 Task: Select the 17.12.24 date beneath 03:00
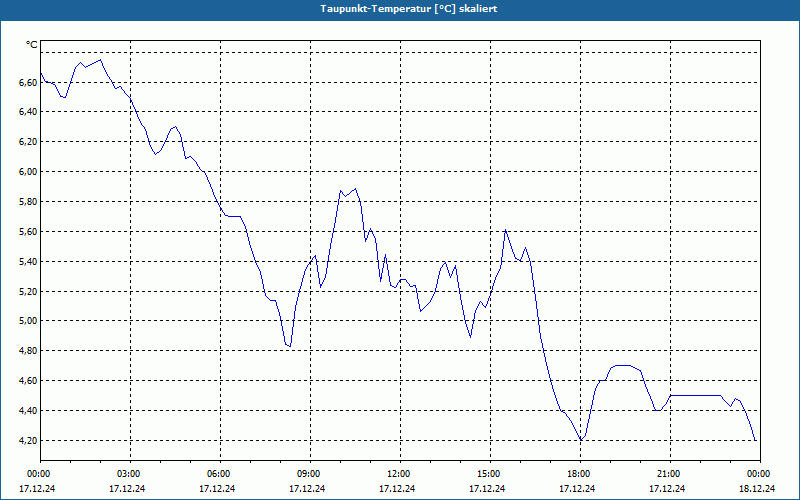coord(127,488)
